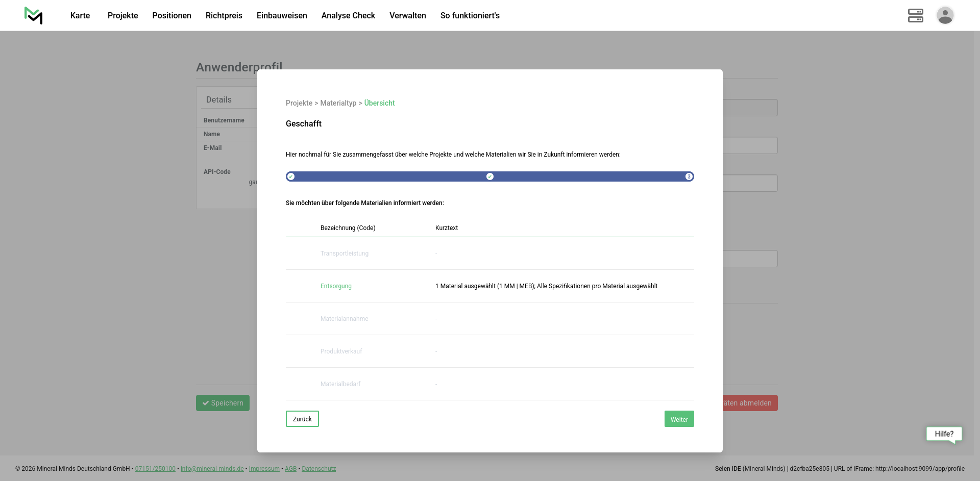This screenshot has width=980, height=481.
Task: Click the Materialtyp breadcrumb
Action: coord(338,103)
